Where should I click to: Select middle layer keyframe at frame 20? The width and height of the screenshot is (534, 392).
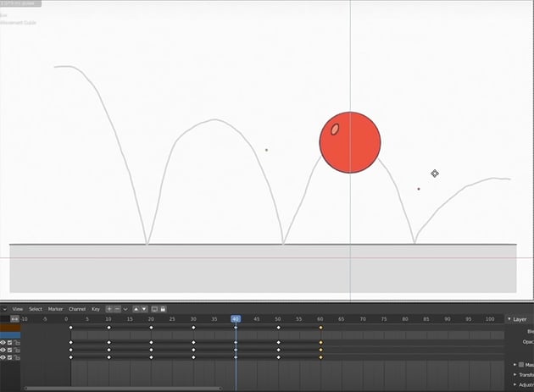151,350
